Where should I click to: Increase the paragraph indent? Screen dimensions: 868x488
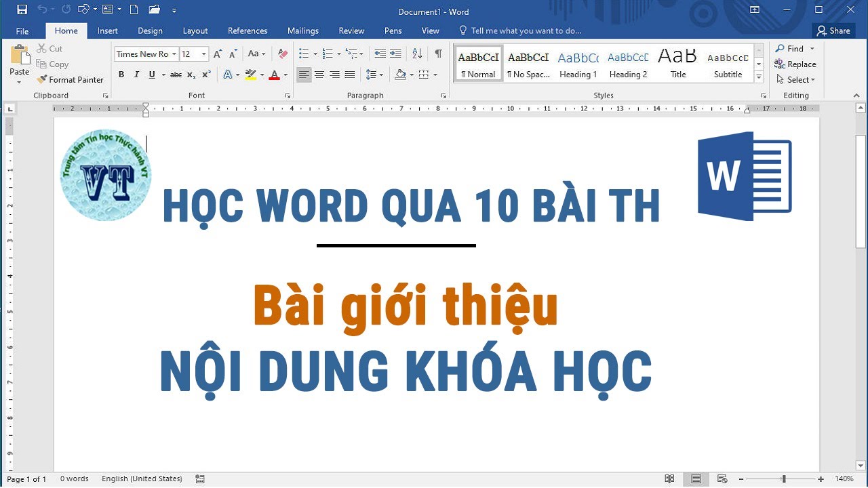(x=396, y=54)
